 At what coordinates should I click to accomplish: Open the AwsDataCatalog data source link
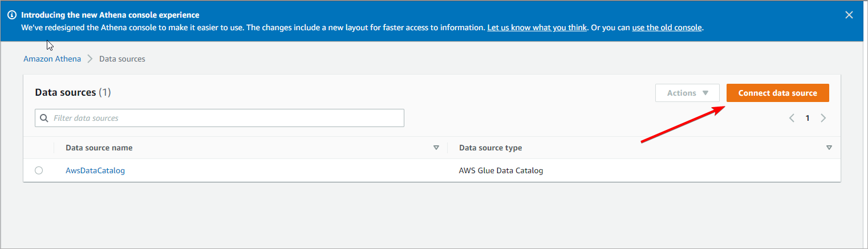click(x=95, y=170)
